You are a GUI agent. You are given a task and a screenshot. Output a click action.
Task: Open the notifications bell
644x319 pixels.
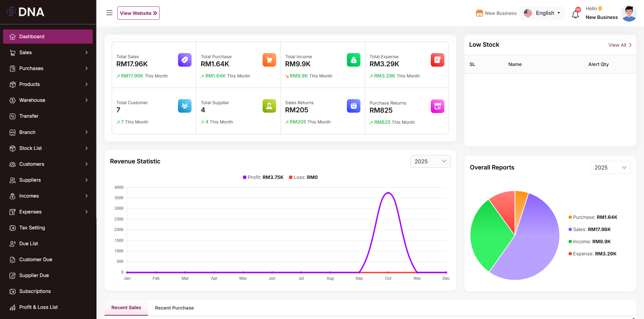pyautogui.click(x=575, y=14)
